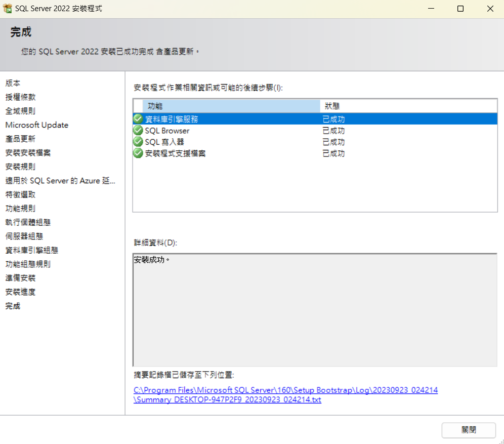
Task: Click green check icon beside SQL Browser
Action: [x=138, y=131]
